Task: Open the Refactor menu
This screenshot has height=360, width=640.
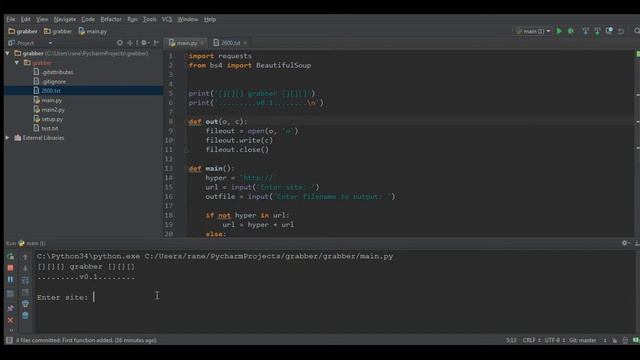Action: pyautogui.click(x=111, y=19)
